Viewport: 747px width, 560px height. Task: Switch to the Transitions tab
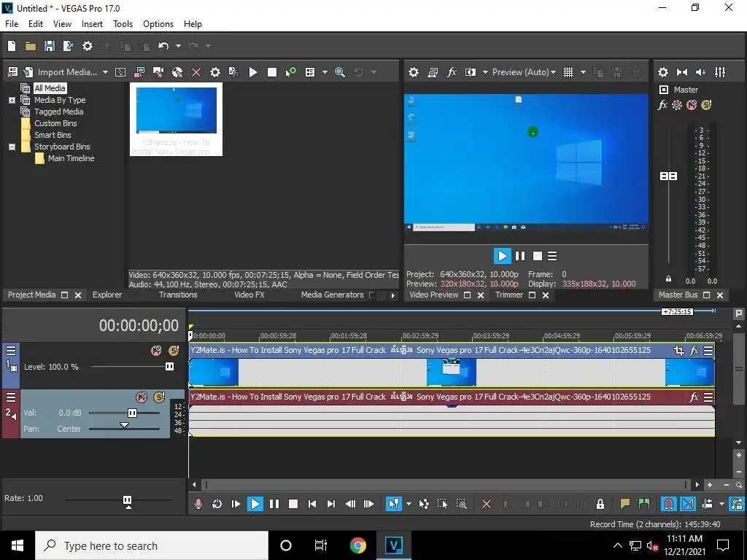click(178, 295)
